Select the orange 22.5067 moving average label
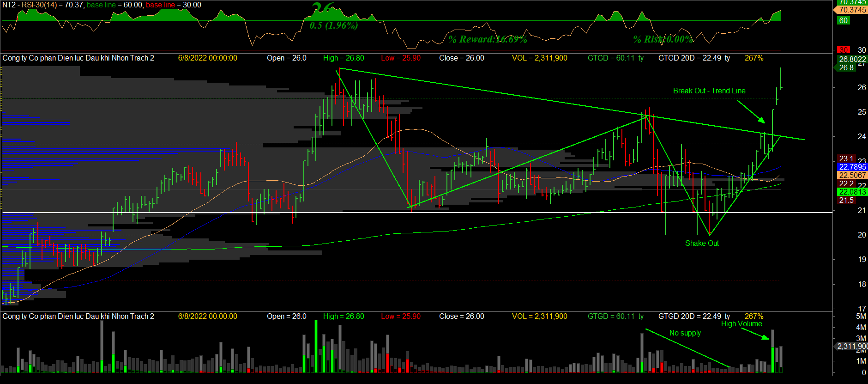The width and height of the screenshot is (868, 384). [852, 175]
